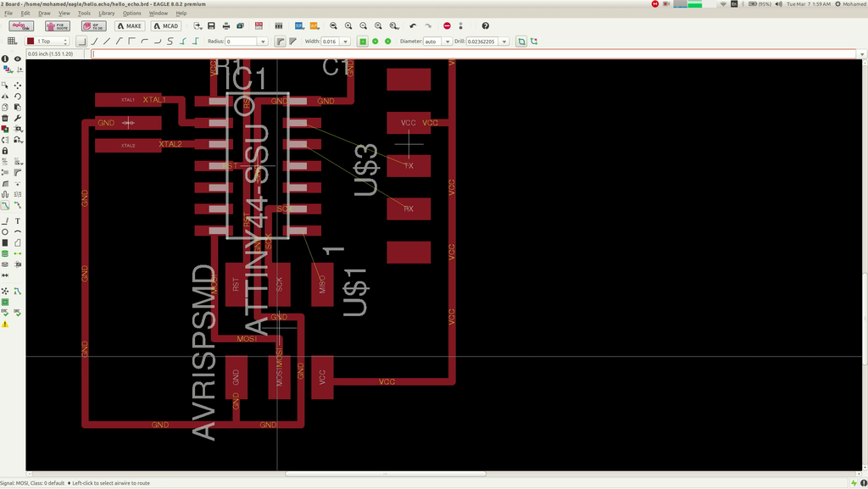Expand the Width dropdown

[346, 42]
